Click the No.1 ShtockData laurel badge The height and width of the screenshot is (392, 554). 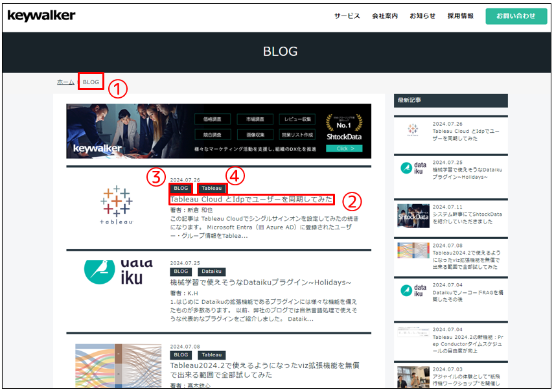[344, 127]
